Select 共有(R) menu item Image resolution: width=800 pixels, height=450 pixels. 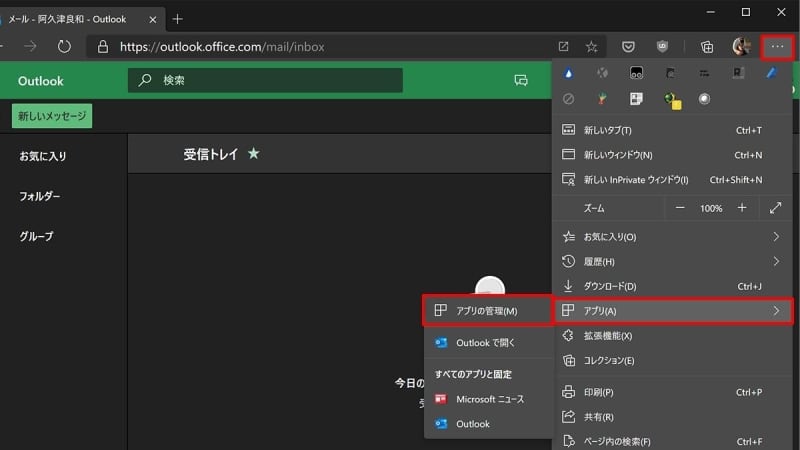(x=672, y=417)
